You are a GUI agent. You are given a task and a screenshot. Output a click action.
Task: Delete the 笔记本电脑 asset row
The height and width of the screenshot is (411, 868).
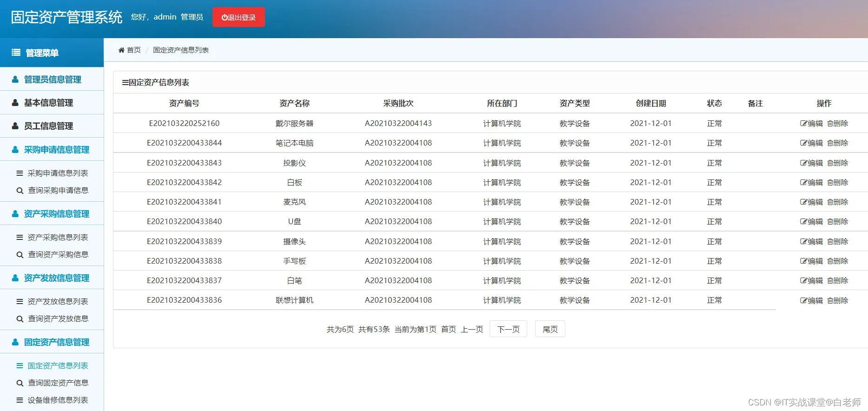point(838,143)
